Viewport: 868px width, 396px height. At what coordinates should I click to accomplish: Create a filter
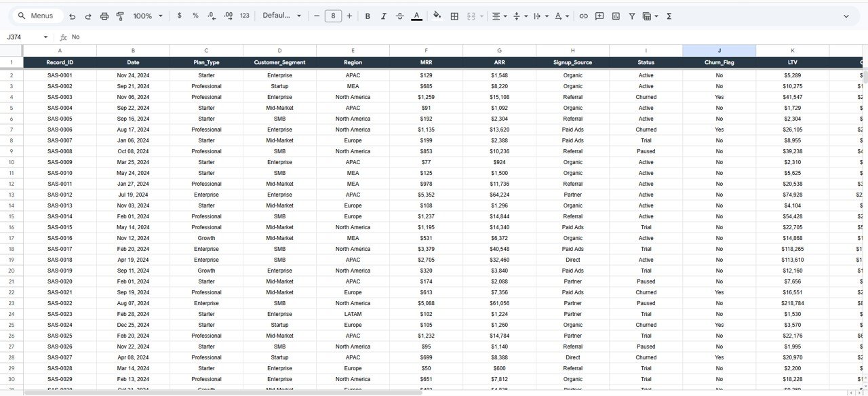tap(631, 15)
